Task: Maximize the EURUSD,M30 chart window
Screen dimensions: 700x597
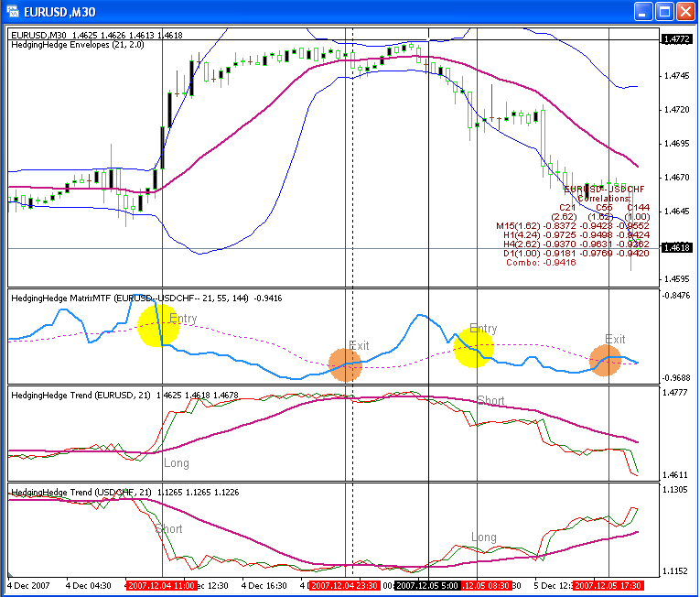Action: [664, 12]
